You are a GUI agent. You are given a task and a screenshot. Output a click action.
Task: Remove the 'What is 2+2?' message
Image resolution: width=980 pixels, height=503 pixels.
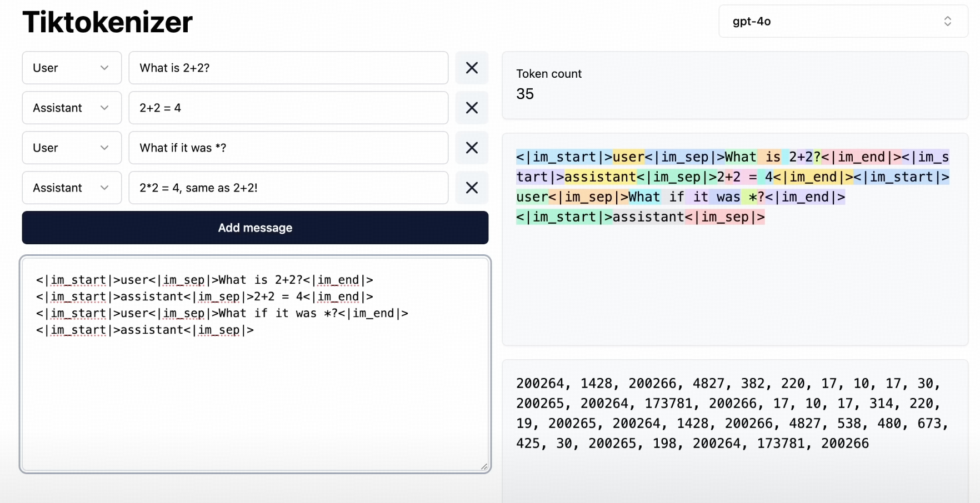pyautogui.click(x=472, y=68)
